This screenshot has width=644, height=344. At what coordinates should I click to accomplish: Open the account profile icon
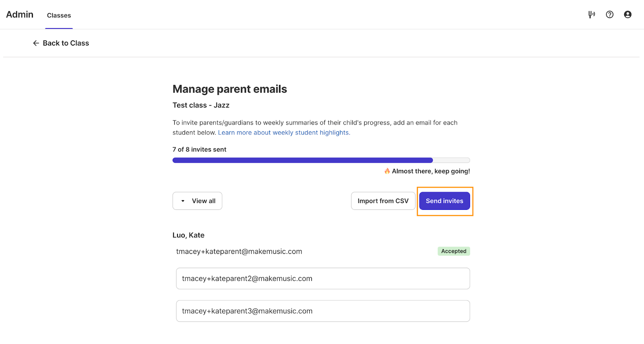click(627, 15)
